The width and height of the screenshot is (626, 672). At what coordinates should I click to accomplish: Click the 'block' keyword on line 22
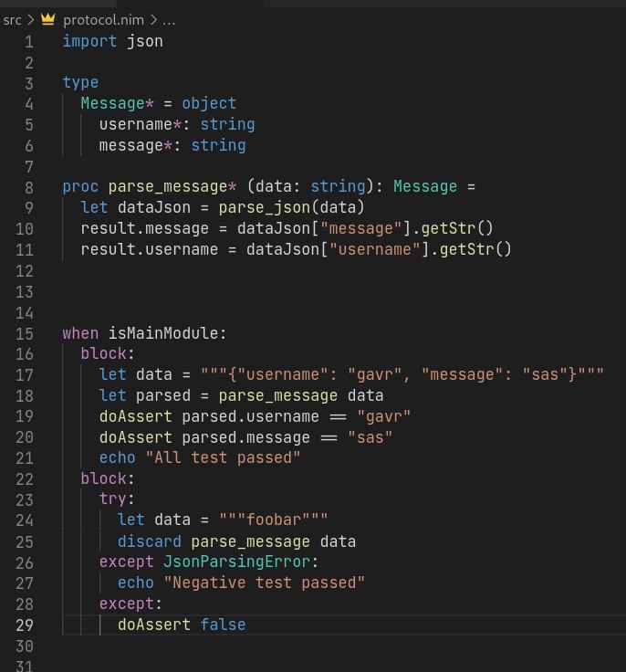coord(103,478)
